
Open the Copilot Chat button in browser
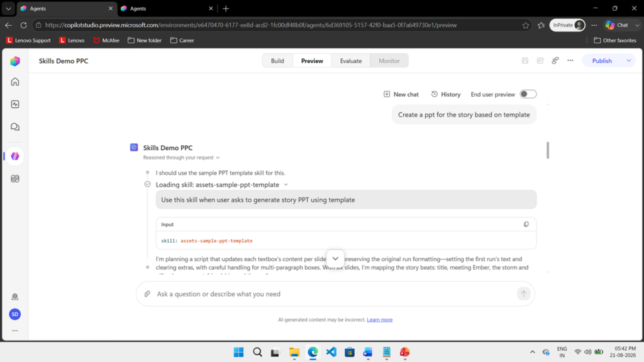coord(618,25)
